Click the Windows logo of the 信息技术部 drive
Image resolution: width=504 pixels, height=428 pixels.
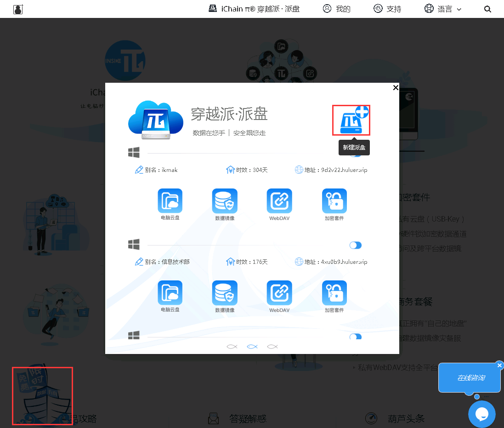(x=134, y=245)
